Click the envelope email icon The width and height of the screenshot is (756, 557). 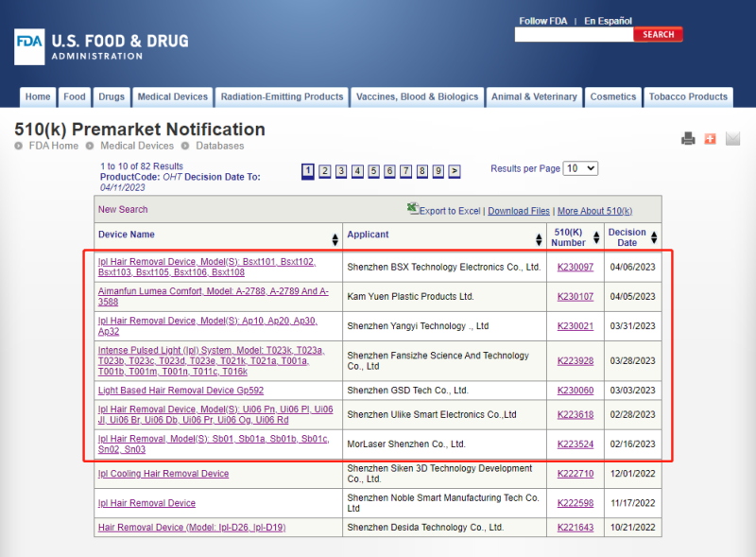click(x=732, y=139)
